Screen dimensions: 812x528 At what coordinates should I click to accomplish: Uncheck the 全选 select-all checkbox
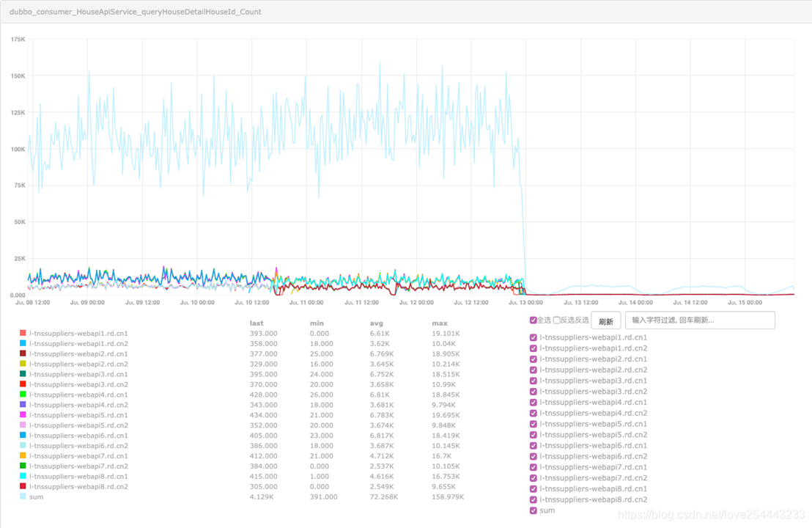[533, 320]
